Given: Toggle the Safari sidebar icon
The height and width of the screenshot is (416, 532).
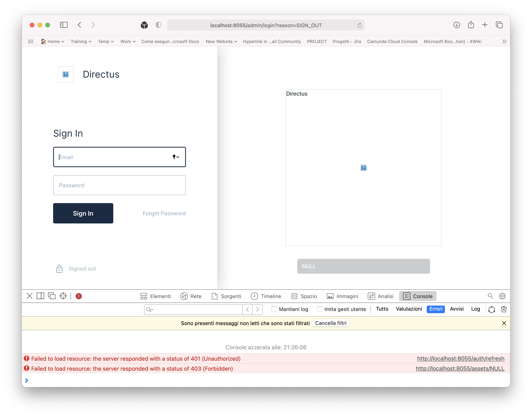Looking at the screenshot, I should point(64,25).
